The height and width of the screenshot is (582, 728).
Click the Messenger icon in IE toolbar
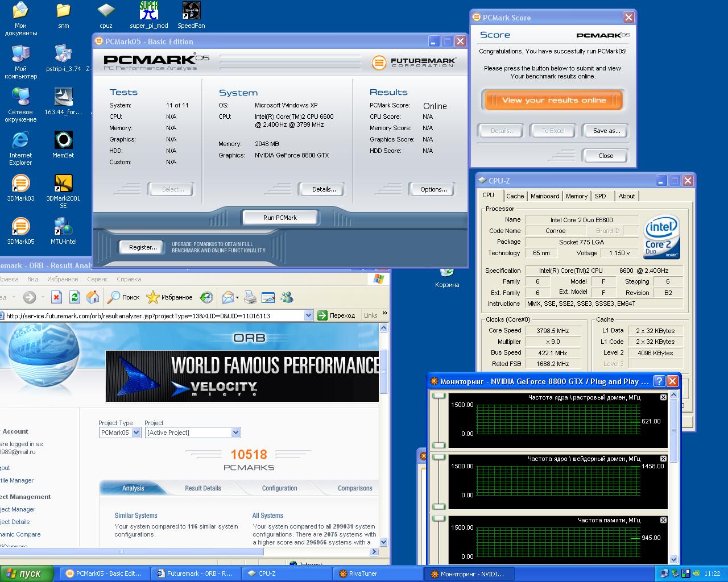pyautogui.click(x=287, y=297)
